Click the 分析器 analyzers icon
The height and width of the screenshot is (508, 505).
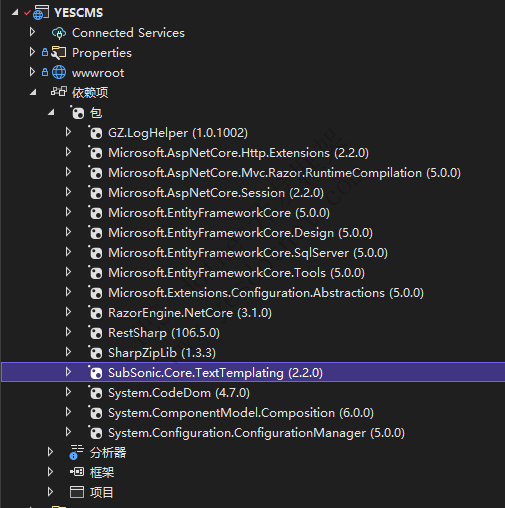coord(77,452)
